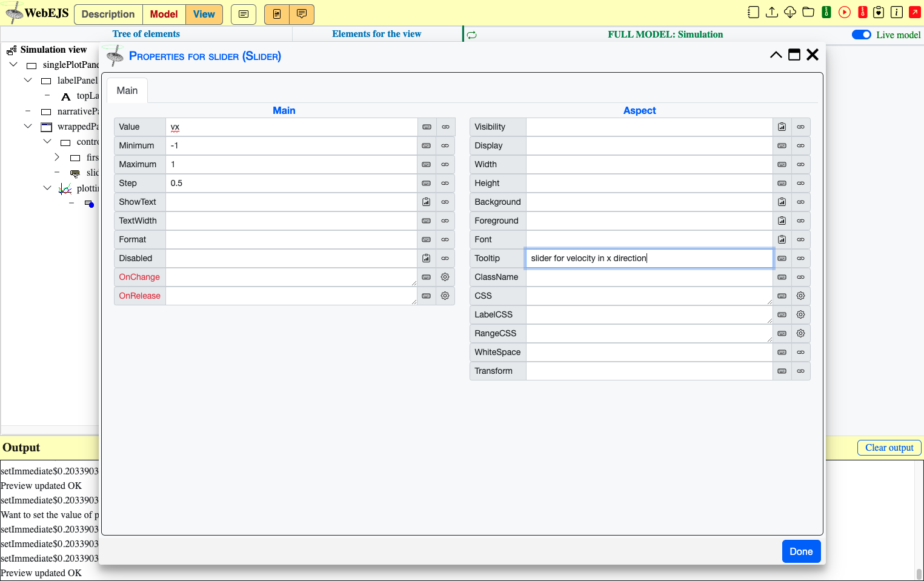Click gear icon for OnChange property
924x581 pixels.
pos(445,277)
